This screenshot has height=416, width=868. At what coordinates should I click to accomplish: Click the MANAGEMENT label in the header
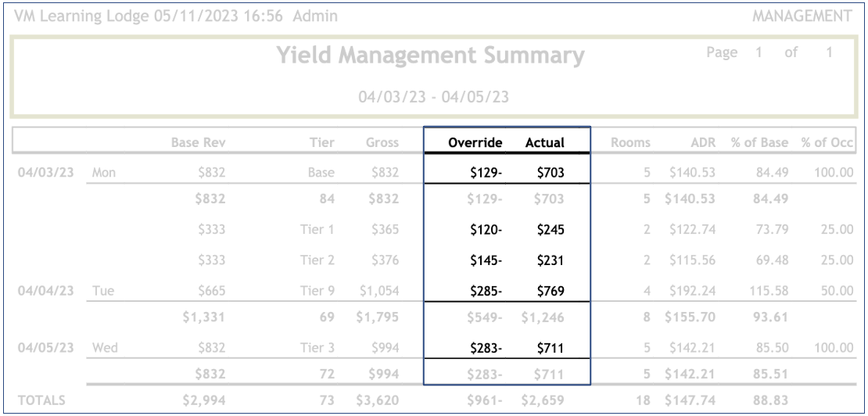pos(808,16)
